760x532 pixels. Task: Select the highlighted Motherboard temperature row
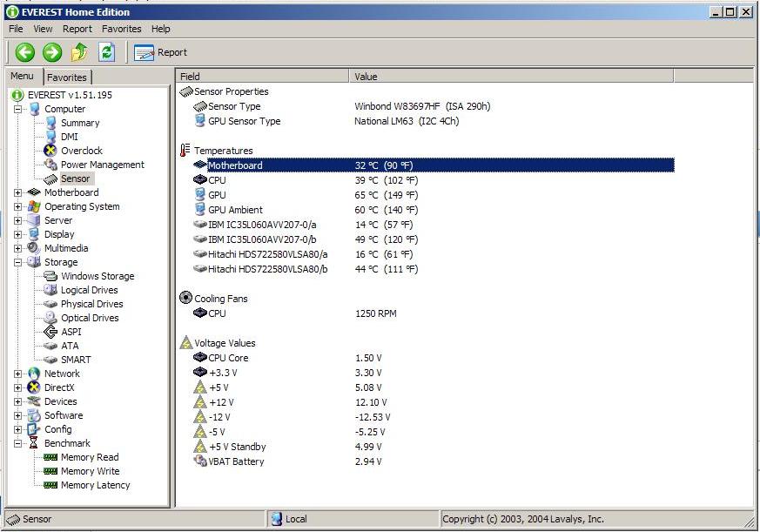[434, 165]
